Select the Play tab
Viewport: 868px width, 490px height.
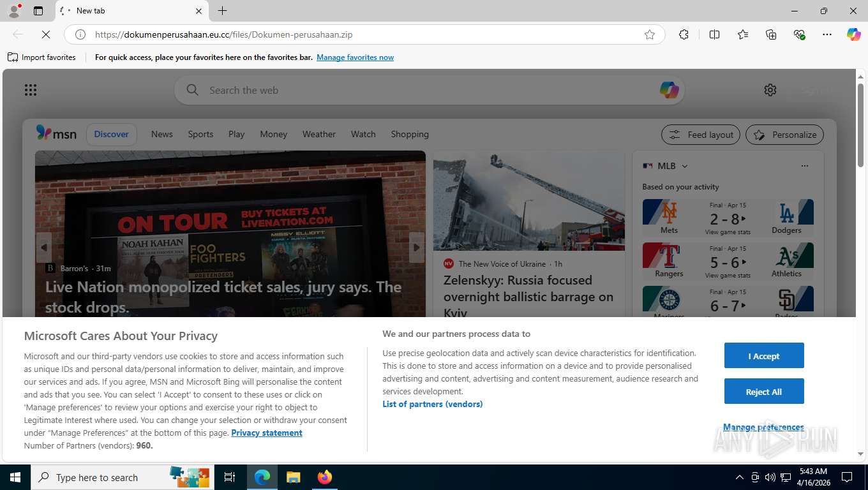[x=236, y=134]
